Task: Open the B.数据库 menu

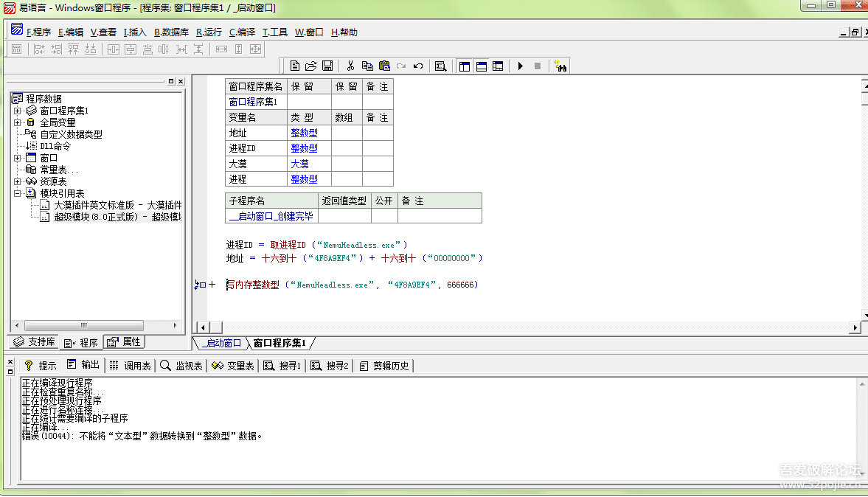Action: click(171, 32)
